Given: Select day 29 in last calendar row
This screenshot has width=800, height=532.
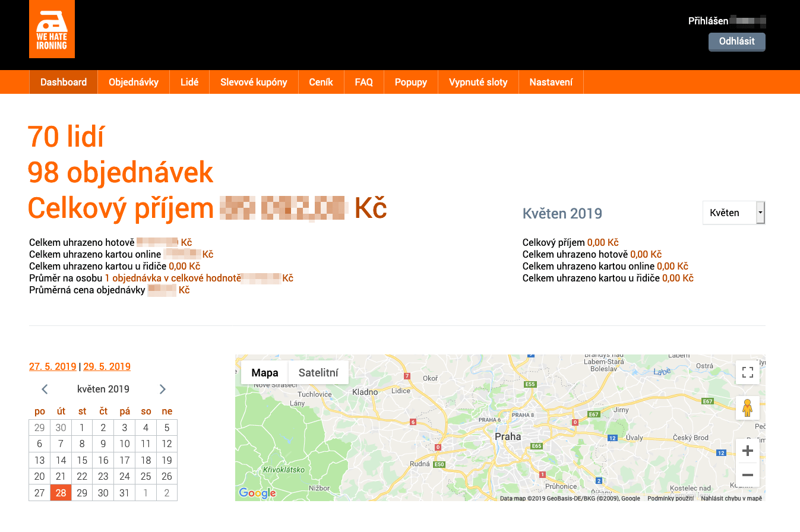Looking at the screenshot, I should [82, 493].
